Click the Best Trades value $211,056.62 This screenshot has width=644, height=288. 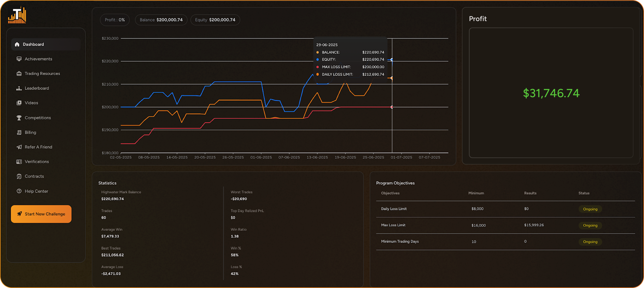112,255
